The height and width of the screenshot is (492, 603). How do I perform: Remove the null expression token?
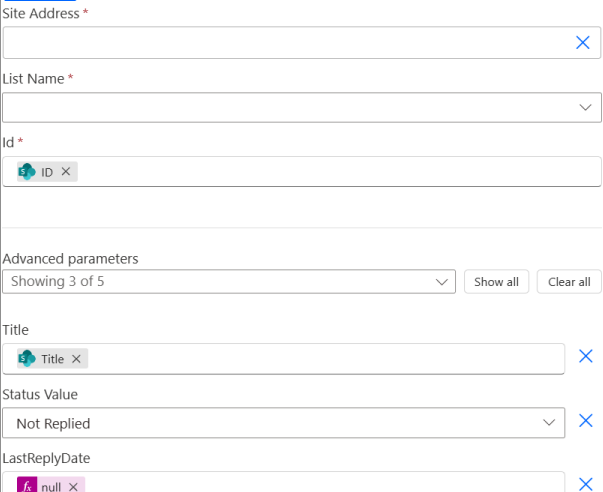pyautogui.click(x=73, y=487)
